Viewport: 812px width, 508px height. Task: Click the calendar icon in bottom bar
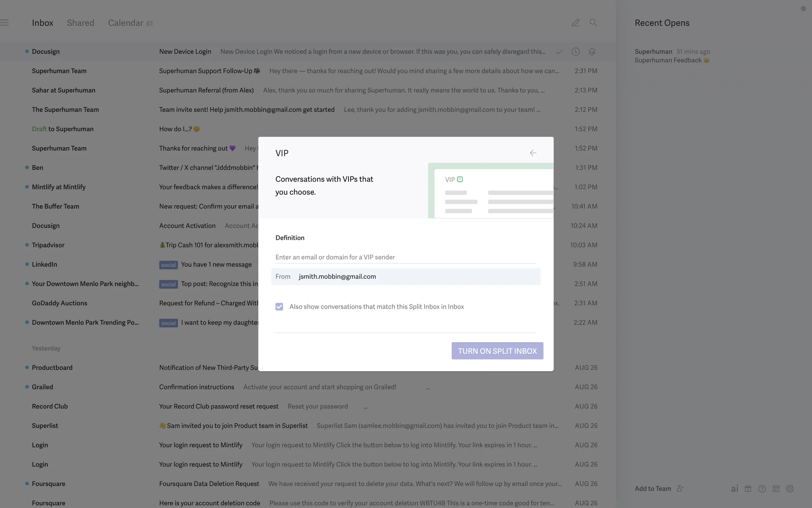tap(776, 489)
